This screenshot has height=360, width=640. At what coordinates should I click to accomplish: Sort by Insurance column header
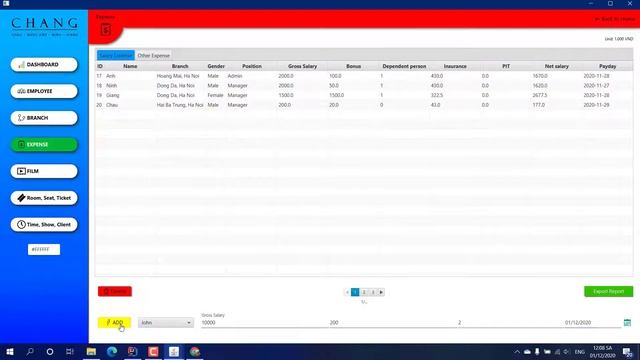[455, 66]
